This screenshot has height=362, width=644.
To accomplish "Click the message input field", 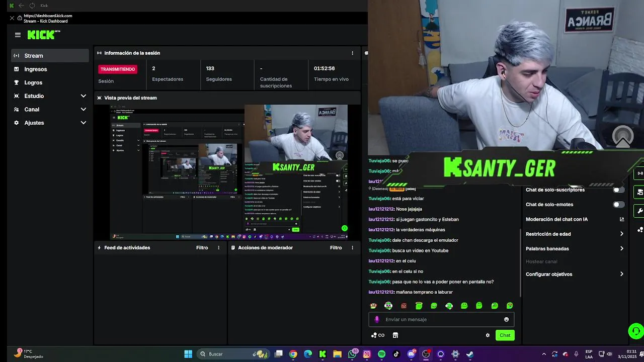I will (x=441, y=319).
